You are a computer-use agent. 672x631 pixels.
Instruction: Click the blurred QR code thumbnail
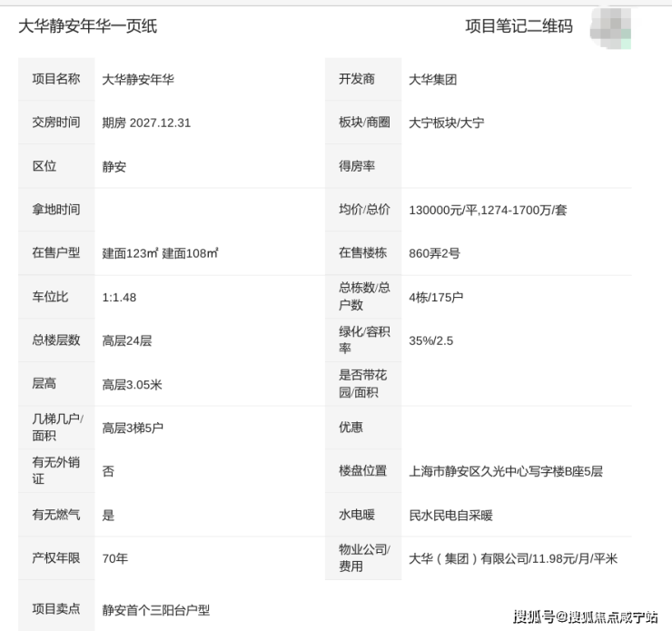610,28
